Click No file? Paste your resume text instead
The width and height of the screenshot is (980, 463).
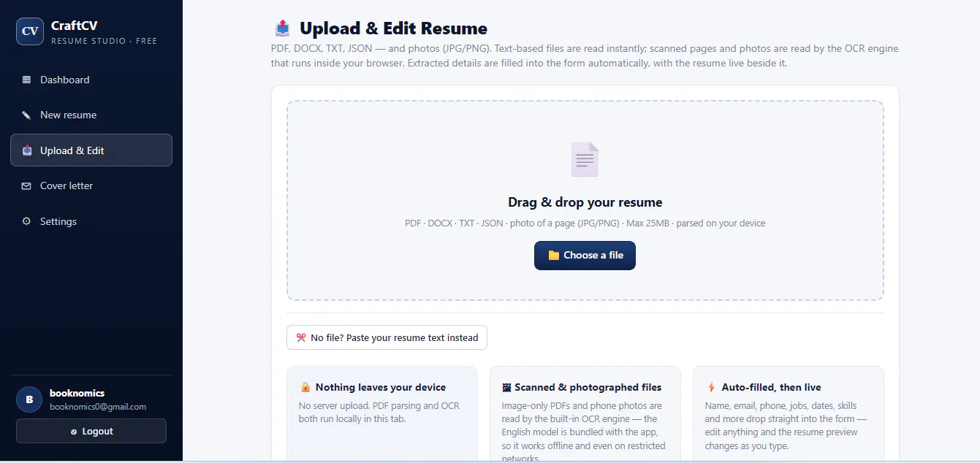click(x=387, y=337)
